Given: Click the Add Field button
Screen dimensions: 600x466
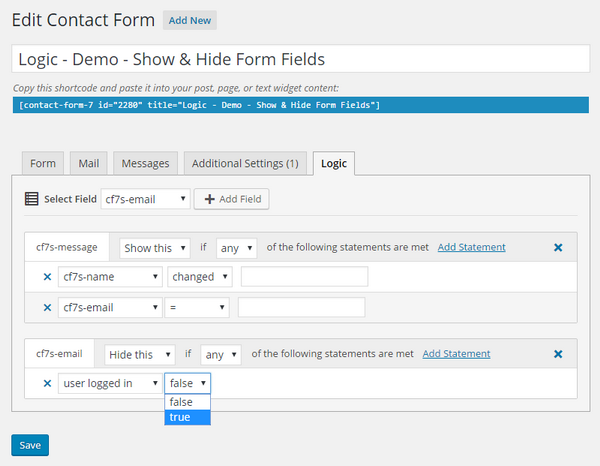Looking at the screenshot, I should point(232,199).
